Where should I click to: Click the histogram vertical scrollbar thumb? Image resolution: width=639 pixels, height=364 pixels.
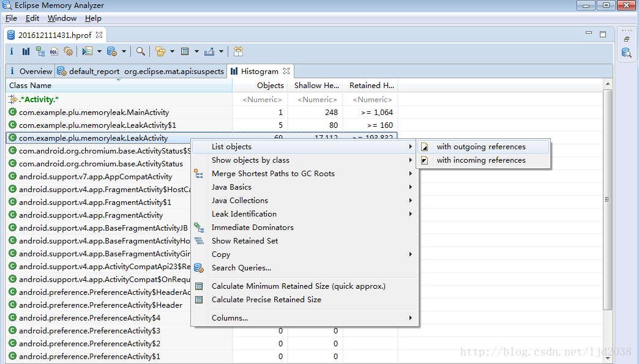(x=607, y=199)
